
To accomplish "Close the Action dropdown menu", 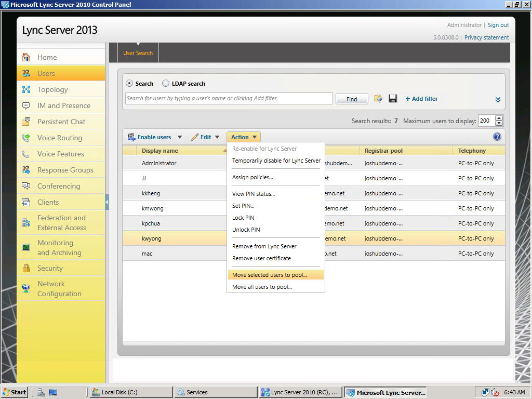I will 244,137.
